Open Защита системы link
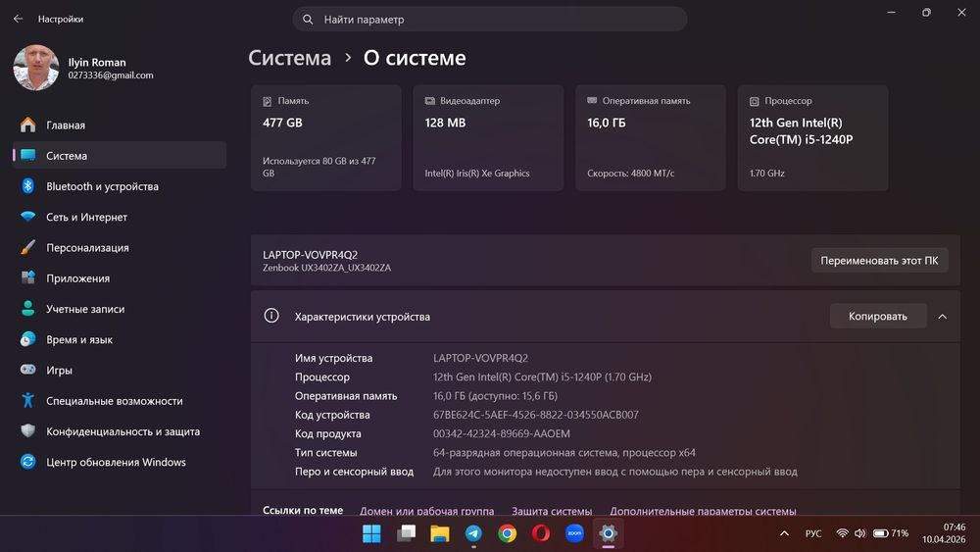 pyautogui.click(x=552, y=511)
